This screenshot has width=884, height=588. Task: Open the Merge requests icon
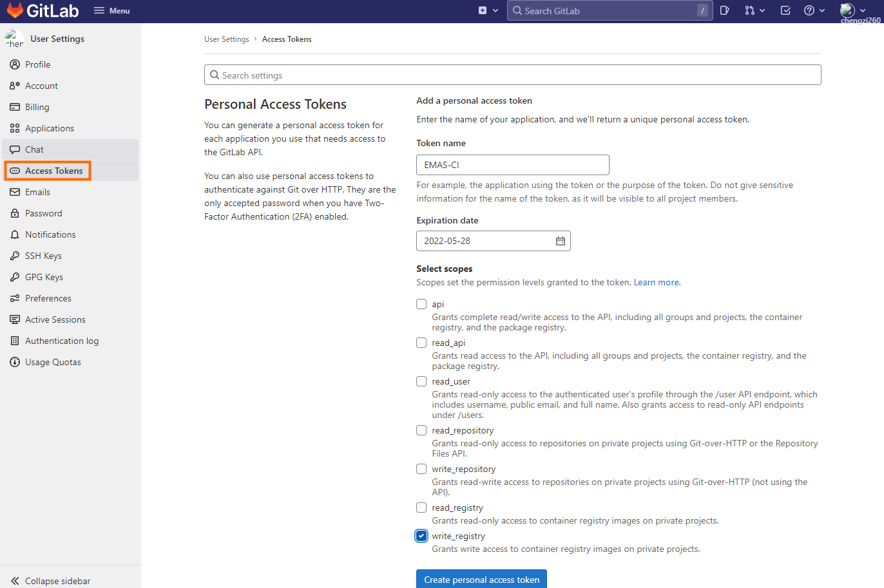pyautogui.click(x=749, y=10)
